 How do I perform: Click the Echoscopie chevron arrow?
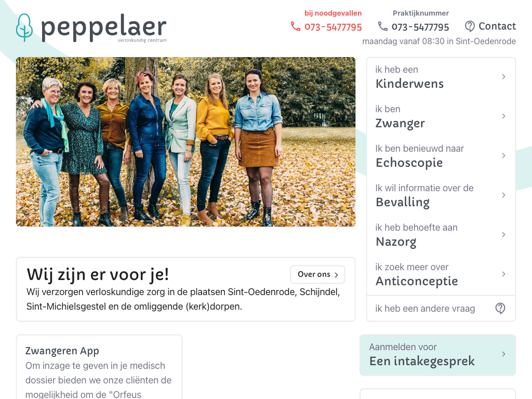(x=503, y=156)
